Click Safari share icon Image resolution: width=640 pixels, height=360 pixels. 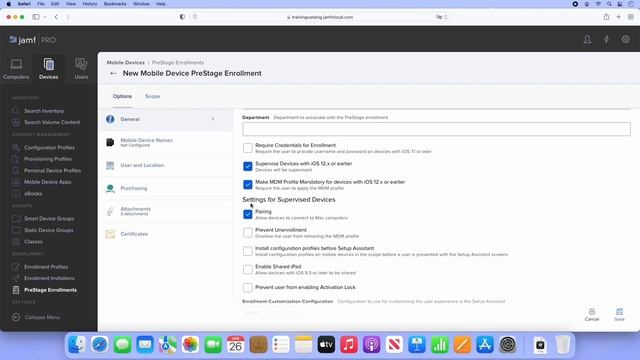[x=606, y=17]
